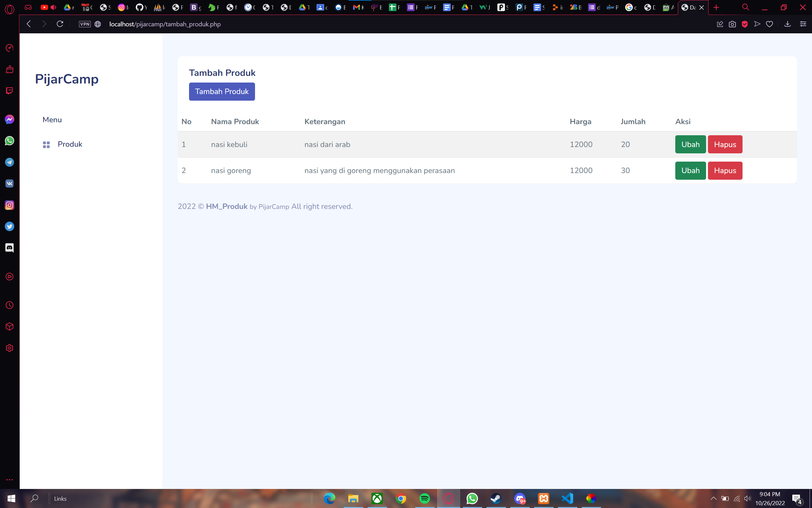Click Hapus for nasi goreng
Image resolution: width=812 pixels, height=508 pixels.
click(725, 171)
